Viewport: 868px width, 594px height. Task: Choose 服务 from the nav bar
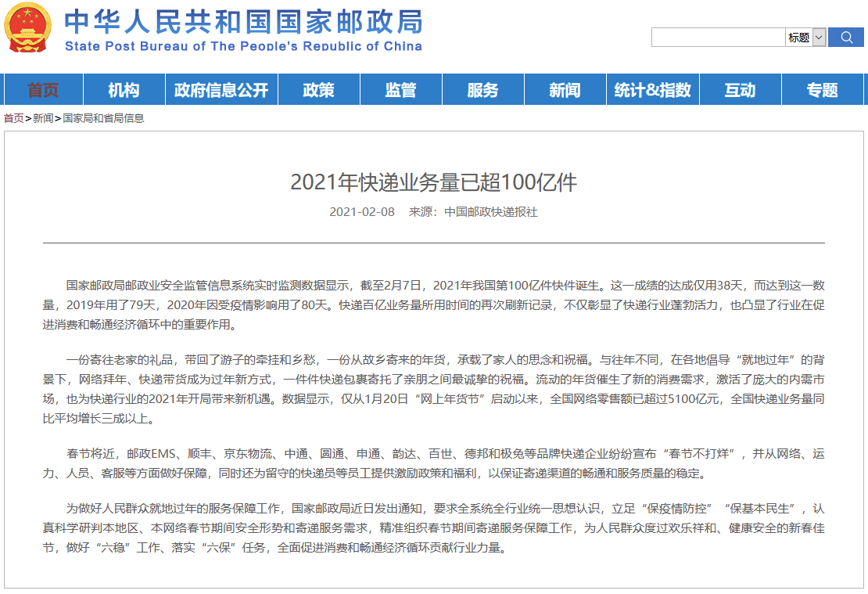click(482, 89)
